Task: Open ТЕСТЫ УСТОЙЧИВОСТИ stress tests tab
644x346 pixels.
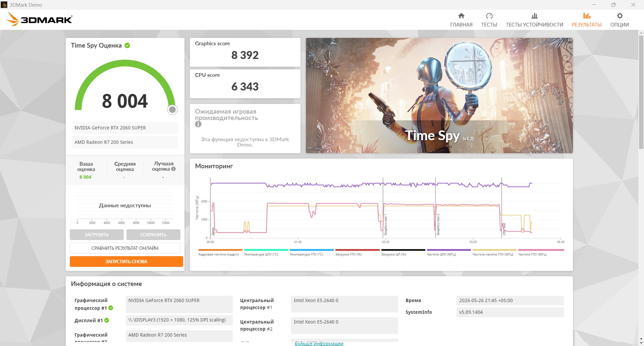Action: point(534,20)
